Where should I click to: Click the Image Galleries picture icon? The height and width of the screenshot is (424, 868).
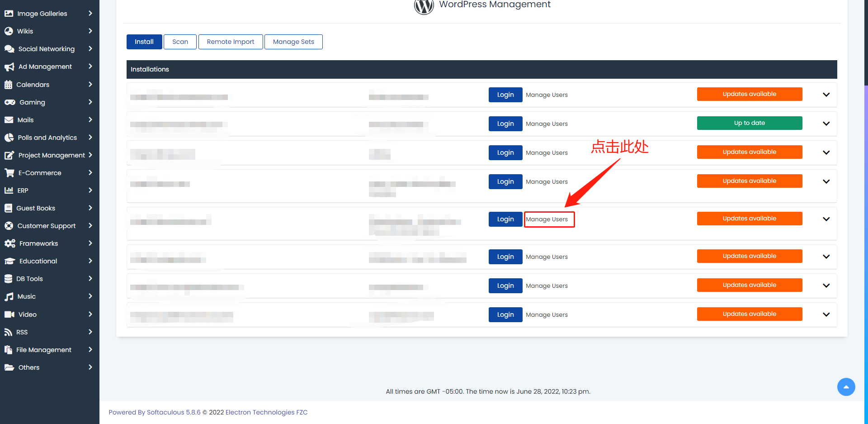click(9, 14)
